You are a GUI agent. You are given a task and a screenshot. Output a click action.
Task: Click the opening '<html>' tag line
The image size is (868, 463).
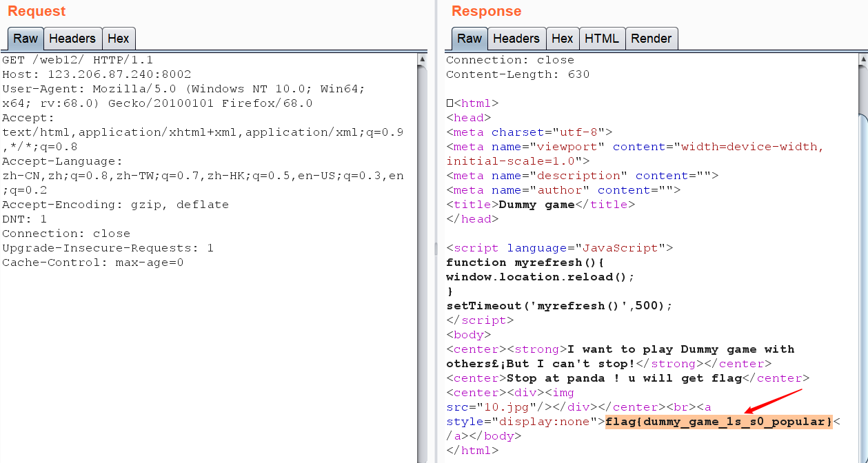472,103
